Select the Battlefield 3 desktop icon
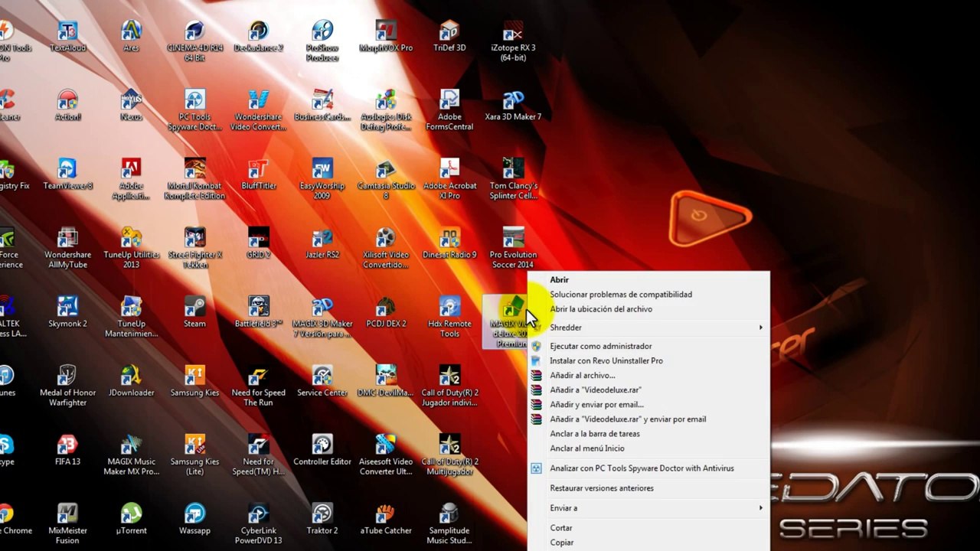 click(258, 312)
